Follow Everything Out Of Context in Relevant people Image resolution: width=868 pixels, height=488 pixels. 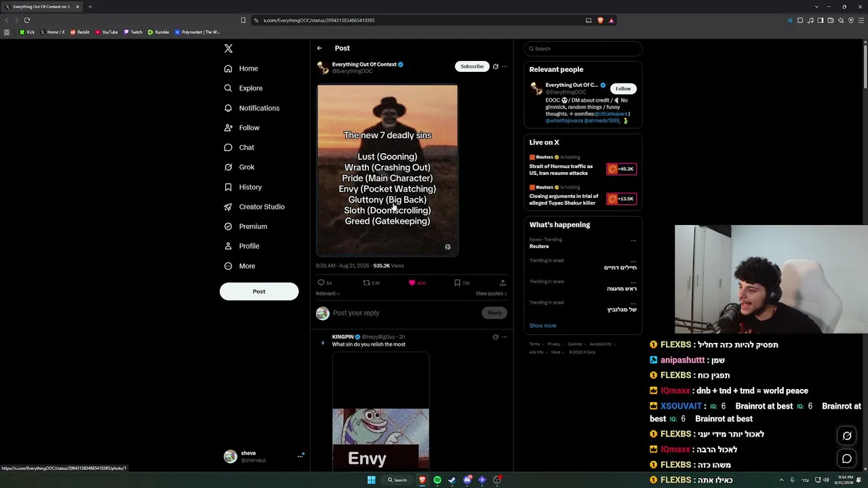[623, 89]
